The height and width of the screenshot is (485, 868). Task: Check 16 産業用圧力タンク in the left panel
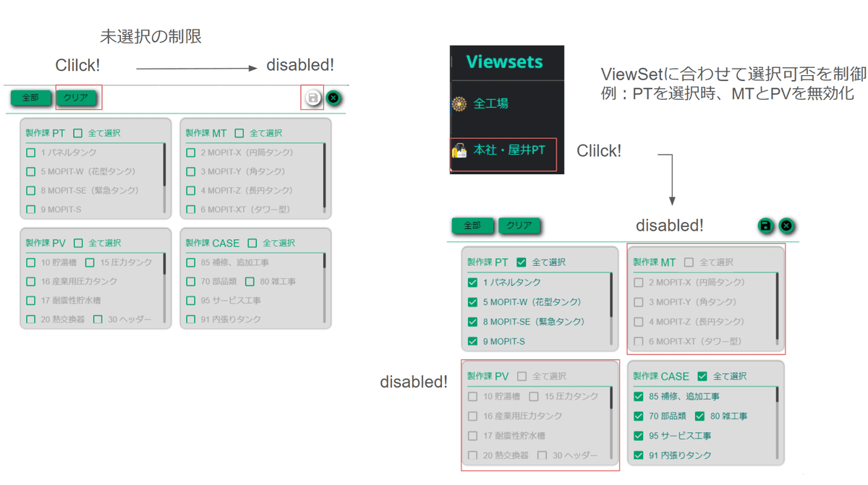coord(31,282)
